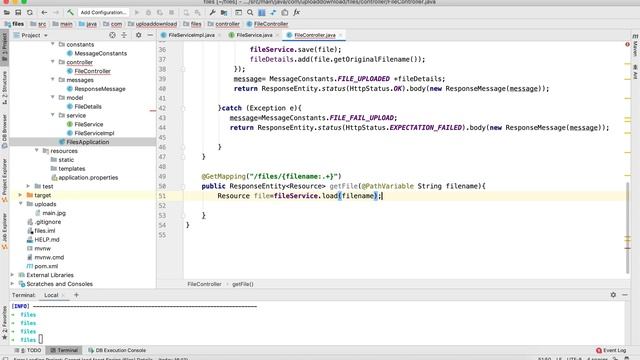Select main.jpg in uploads folder
Image resolution: width=640 pixels, height=360 pixels.
coord(54,213)
